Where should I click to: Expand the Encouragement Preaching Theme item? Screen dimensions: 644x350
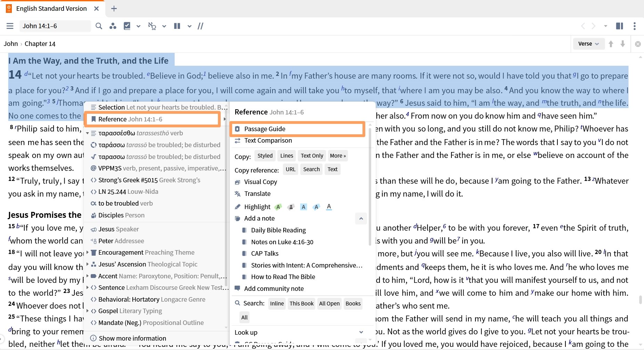pos(88,253)
